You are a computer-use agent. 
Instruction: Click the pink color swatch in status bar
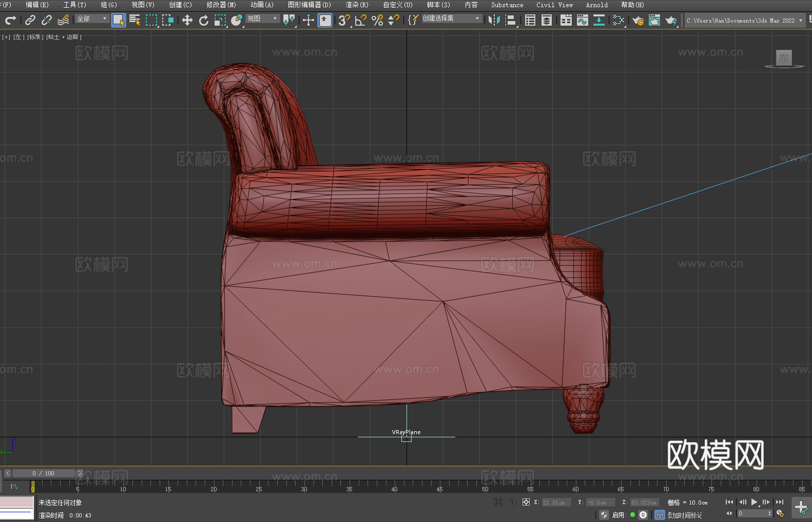coord(17,502)
